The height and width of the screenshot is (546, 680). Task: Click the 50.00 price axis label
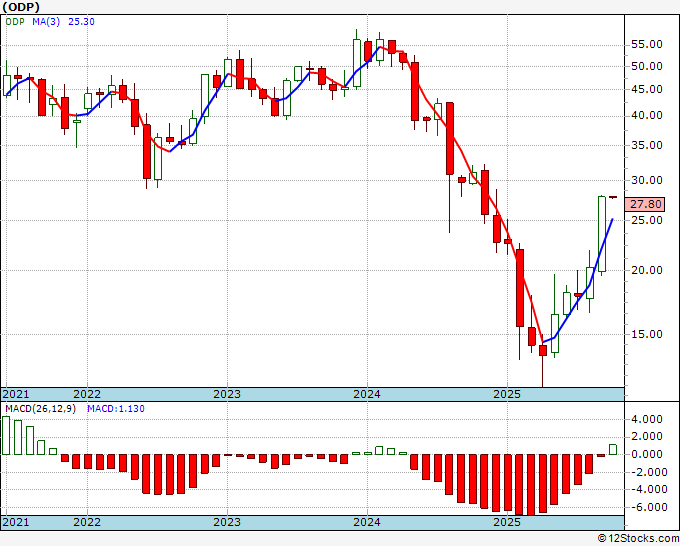click(646, 67)
